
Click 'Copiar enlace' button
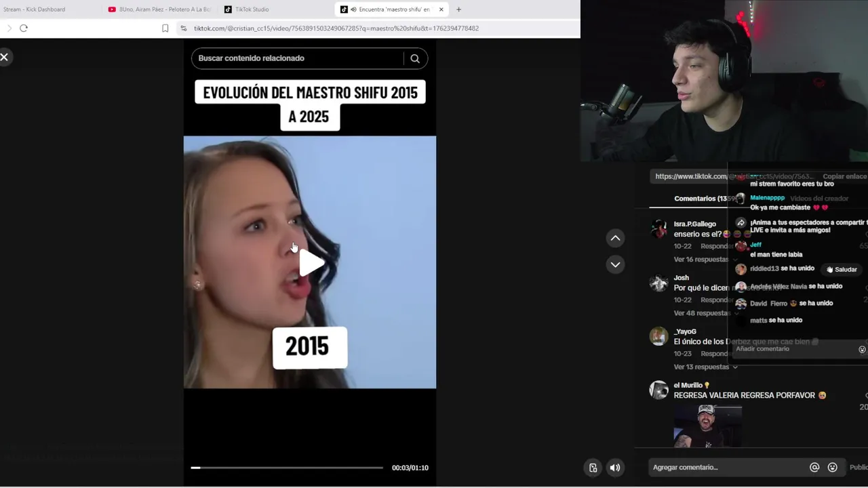pos(844,176)
